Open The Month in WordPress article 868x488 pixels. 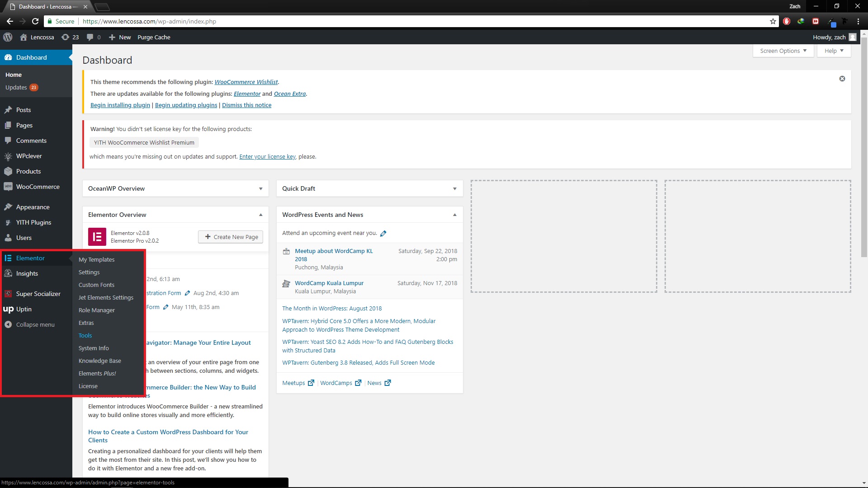[332, 308]
